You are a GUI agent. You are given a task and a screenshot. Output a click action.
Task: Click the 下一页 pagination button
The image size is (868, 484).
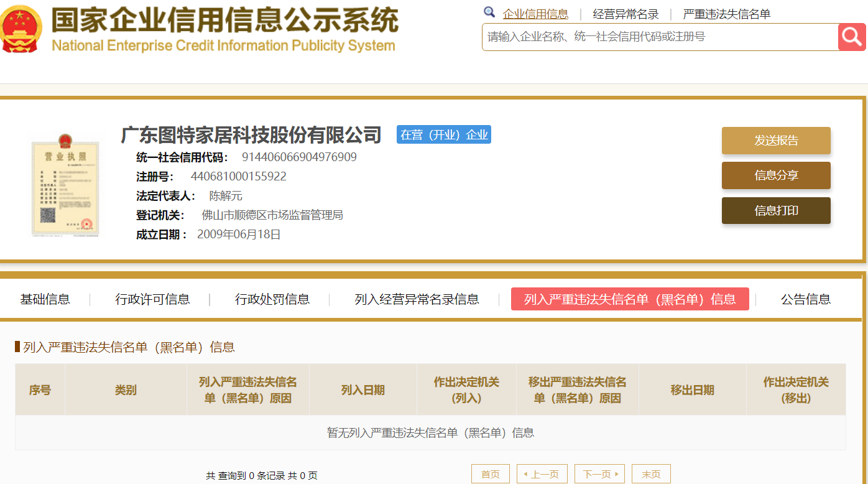coord(599,474)
